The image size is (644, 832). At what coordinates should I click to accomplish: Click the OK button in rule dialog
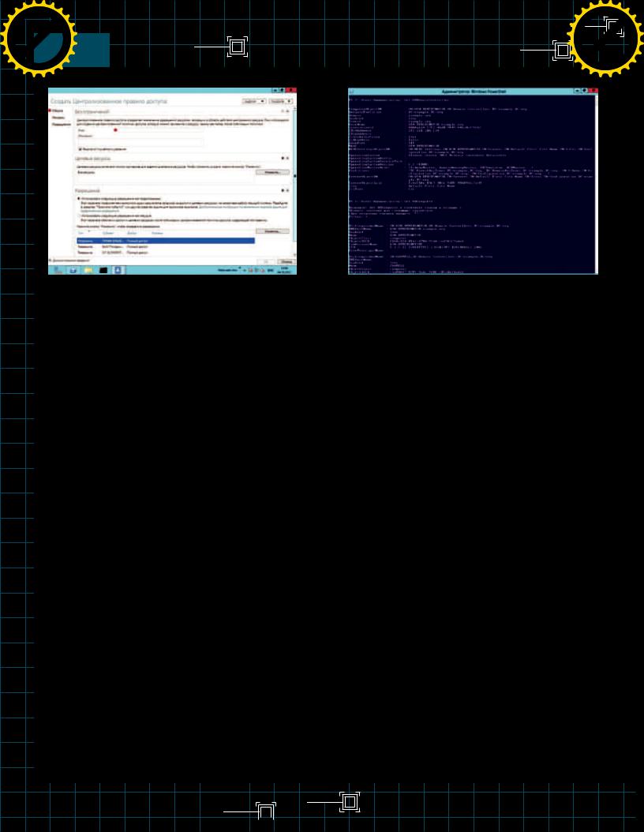point(266,261)
